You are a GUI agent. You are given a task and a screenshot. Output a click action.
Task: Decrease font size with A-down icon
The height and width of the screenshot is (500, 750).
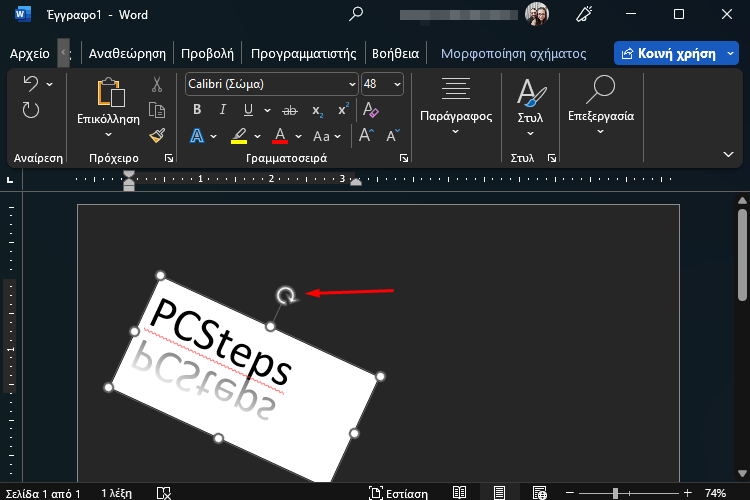[x=393, y=135]
